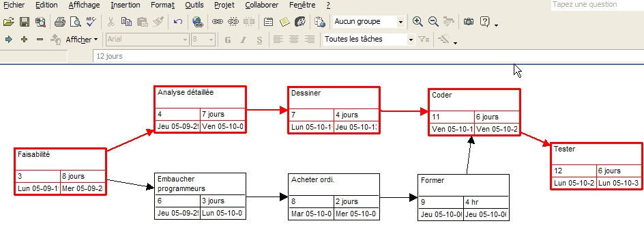Save the project with the floppy disk icon
This screenshot has width=644, height=247.
pos(25,22)
